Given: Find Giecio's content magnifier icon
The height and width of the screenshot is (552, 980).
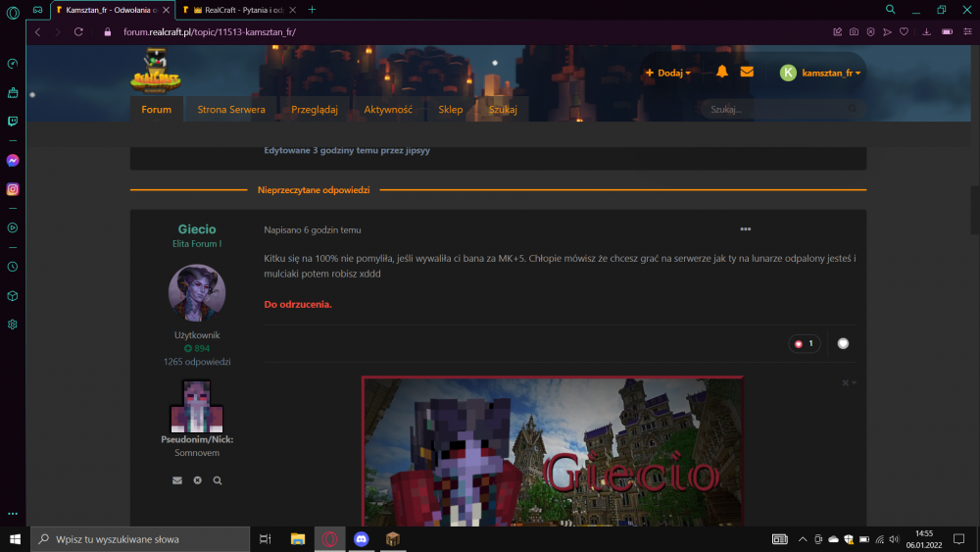Looking at the screenshot, I should (218, 480).
